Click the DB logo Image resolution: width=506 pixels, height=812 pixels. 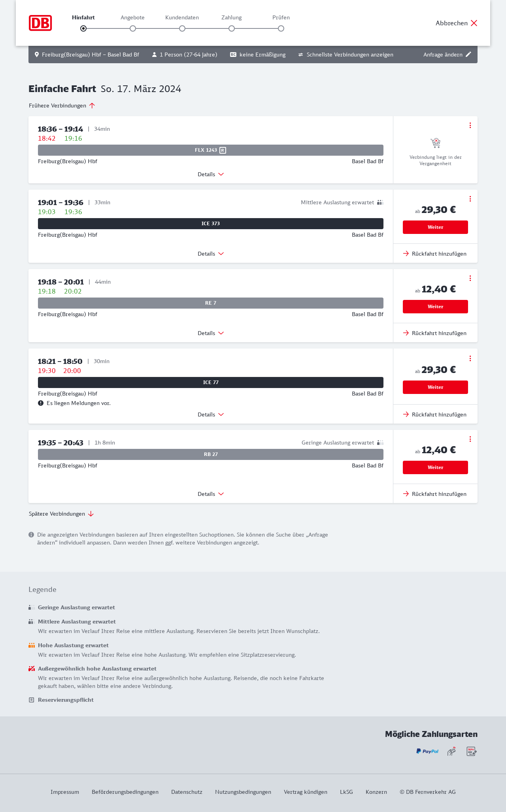tap(40, 23)
